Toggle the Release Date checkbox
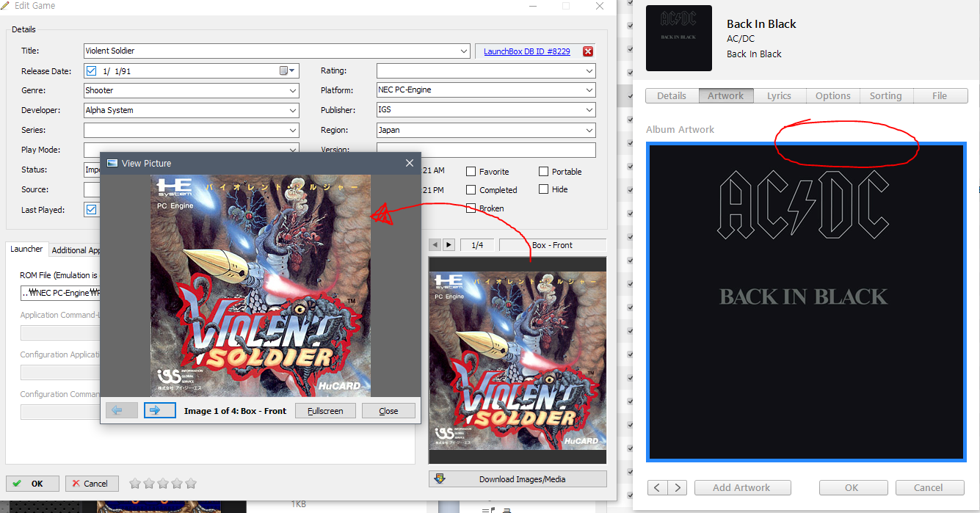 pos(91,71)
